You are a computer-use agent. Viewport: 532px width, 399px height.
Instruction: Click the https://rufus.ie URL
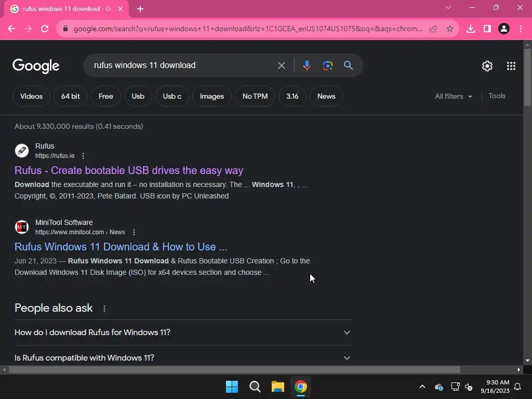click(55, 156)
